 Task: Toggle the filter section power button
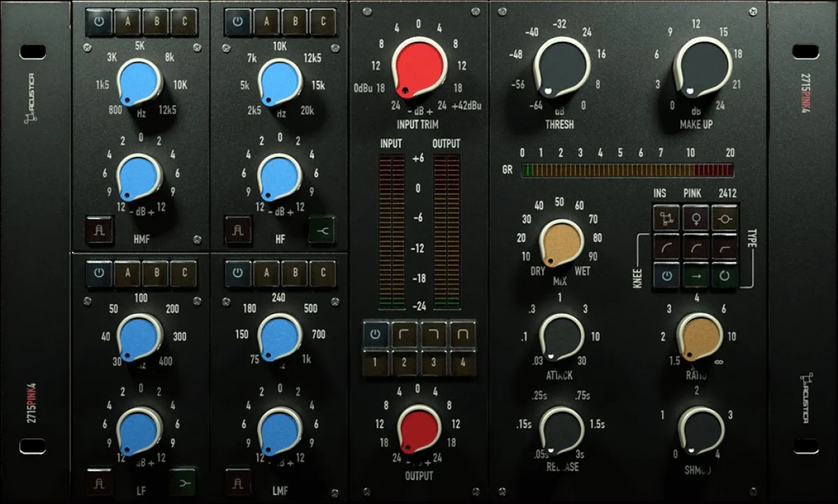point(376,334)
